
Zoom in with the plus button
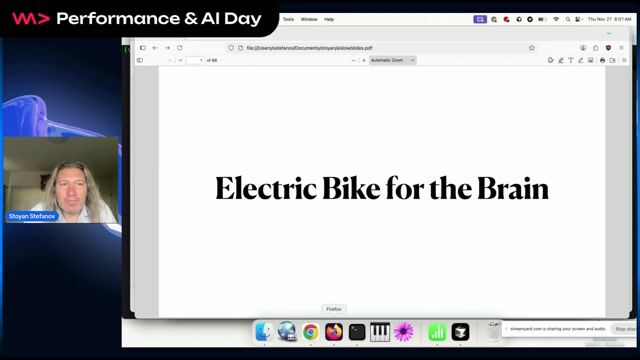click(364, 60)
